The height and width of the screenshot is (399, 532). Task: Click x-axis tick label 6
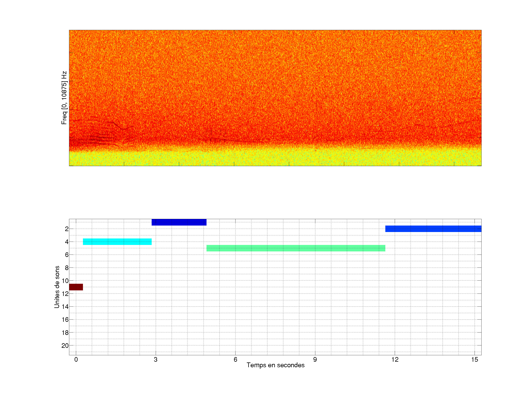coord(235,359)
